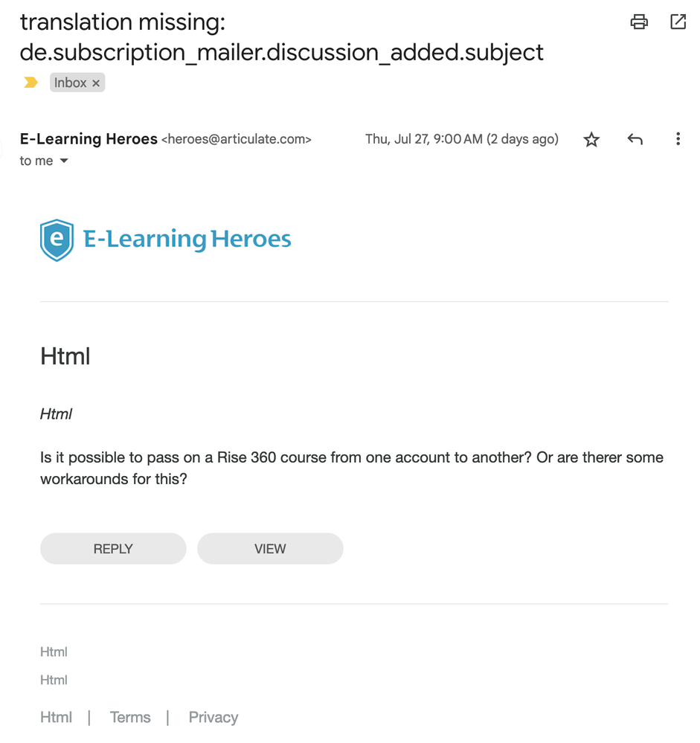
Task: Click the Html footer link
Action: pyautogui.click(x=56, y=718)
